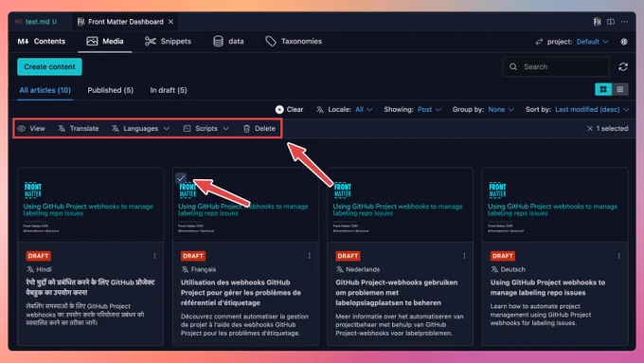Open the Utilisation des webhooks GitHub article title

pyautogui.click(x=241, y=293)
